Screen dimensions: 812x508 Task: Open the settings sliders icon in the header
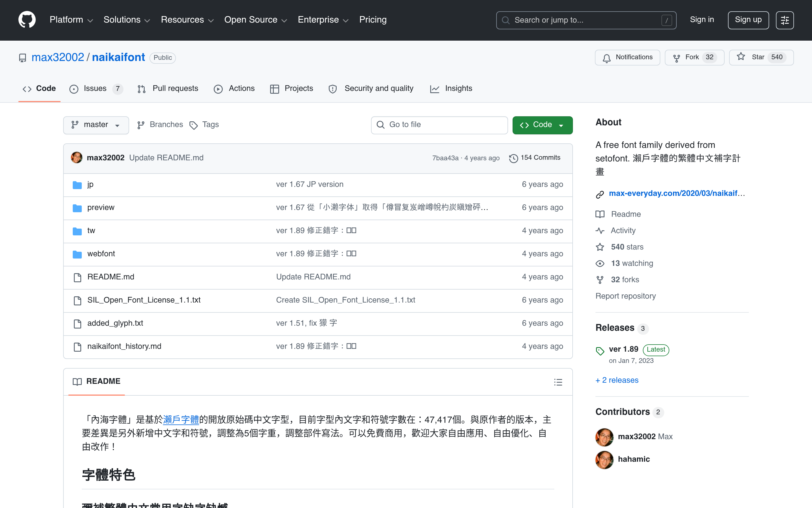pos(784,20)
